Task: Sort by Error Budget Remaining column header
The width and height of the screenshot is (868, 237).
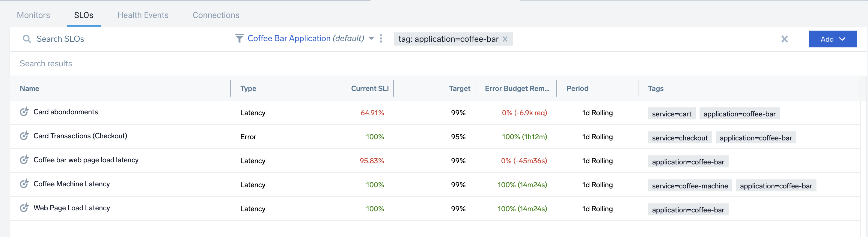Action: [x=517, y=88]
